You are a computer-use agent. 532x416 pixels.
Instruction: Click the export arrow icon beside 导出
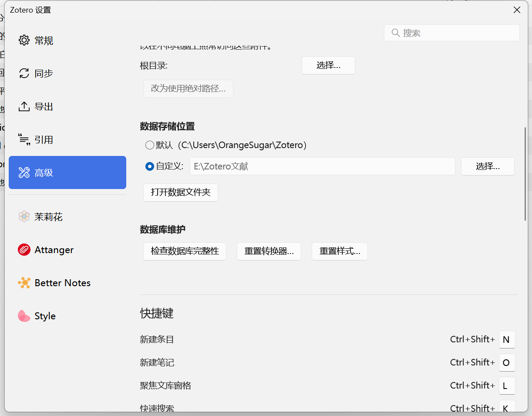(x=24, y=107)
